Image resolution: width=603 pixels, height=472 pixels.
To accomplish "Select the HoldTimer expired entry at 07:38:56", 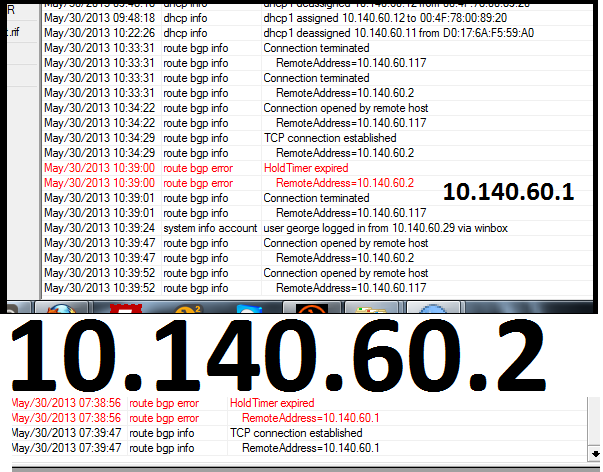I will (271, 403).
